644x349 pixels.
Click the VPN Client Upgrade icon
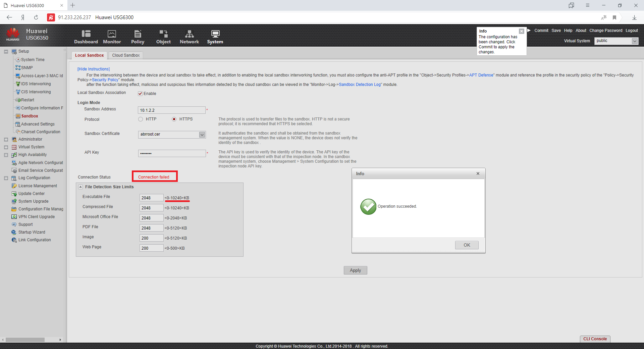pos(14,217)
